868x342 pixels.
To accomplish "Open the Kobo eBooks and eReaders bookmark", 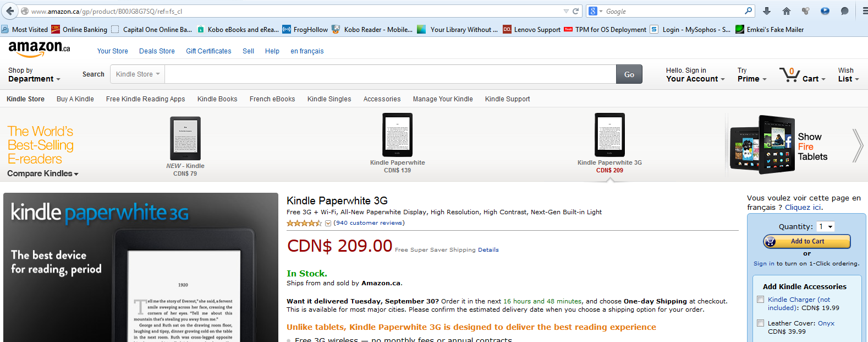I will coord(238,30).
